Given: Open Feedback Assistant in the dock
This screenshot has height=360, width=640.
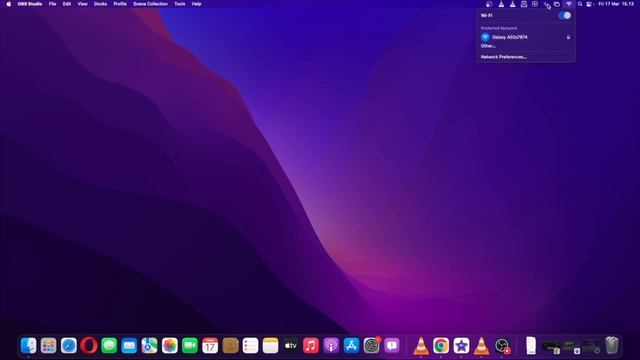Looking at the screenshot, I should pos(391,346).
